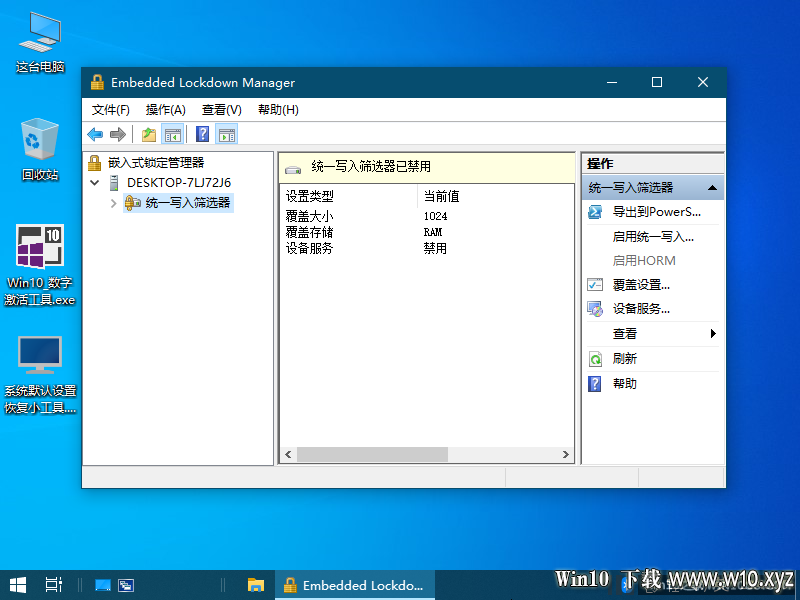Click the green 刷新 refresh icon
This screenshot has height=600, width=800.
[x=595, y=359]
